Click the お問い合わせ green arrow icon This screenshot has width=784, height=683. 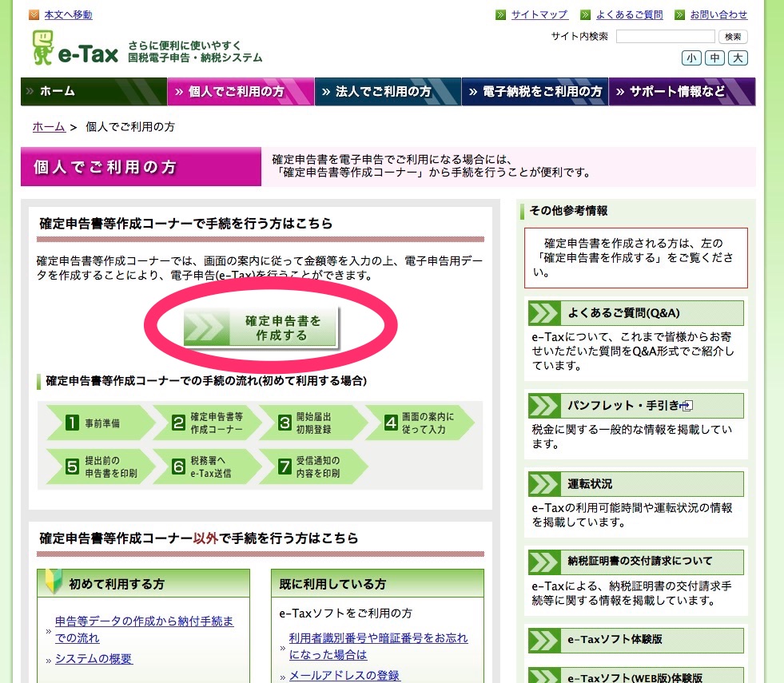tap(679, 15)
